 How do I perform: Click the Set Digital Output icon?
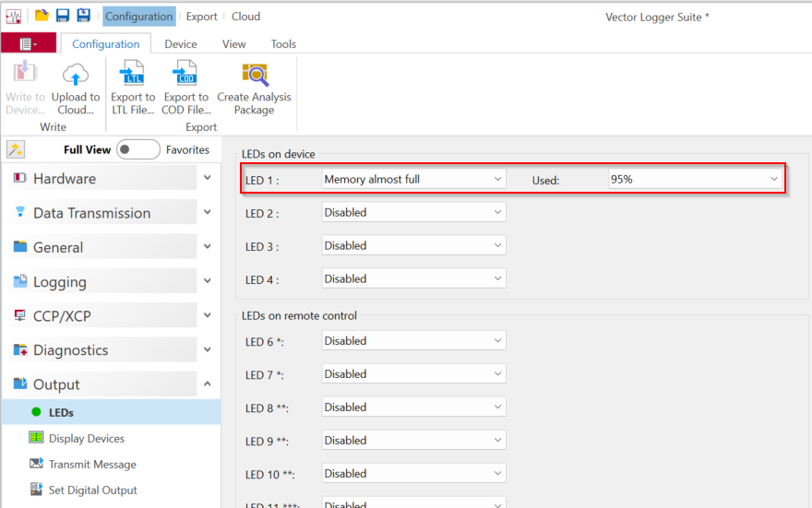point(36,489)
